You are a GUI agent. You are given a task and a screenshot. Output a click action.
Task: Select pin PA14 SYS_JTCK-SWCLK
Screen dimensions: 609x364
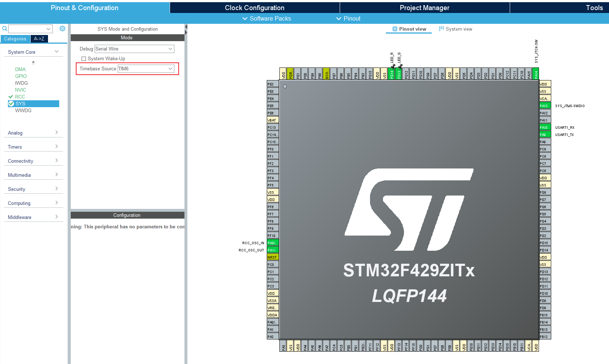536,74
